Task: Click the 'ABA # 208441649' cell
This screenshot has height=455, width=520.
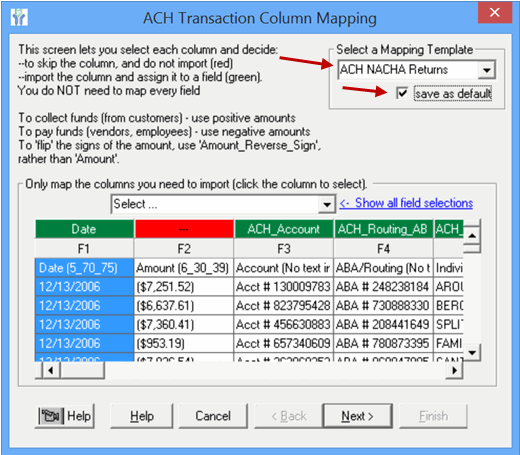Action: coord(384,325)
